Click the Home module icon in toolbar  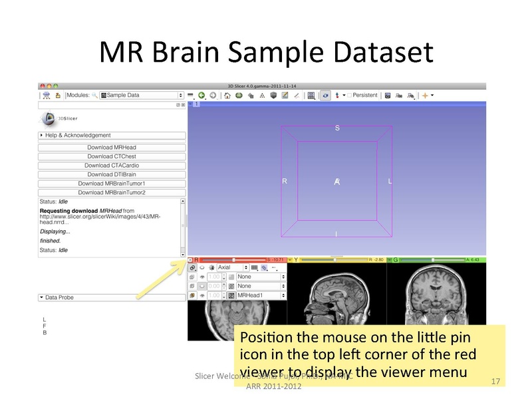click(227, 95)
